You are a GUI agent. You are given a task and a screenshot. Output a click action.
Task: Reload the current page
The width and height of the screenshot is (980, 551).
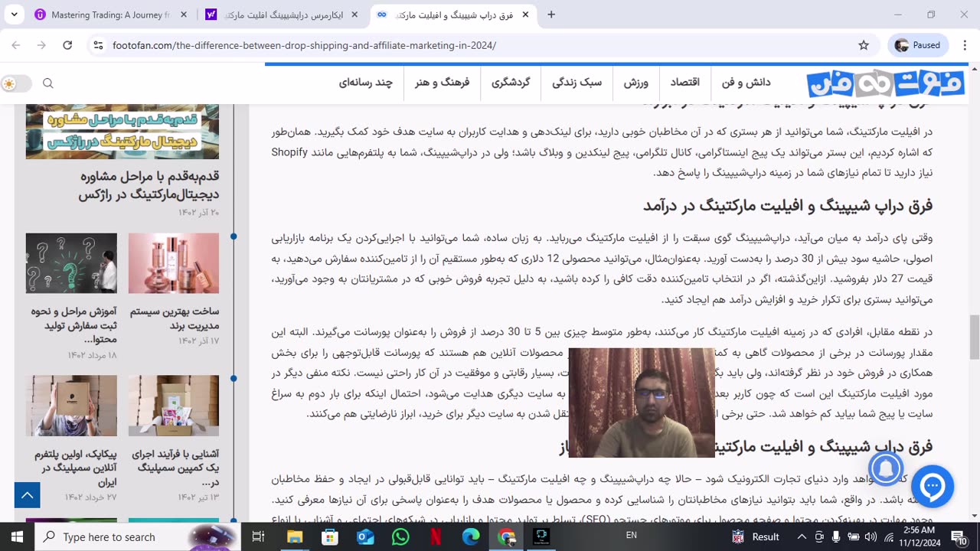pos(67,45)
